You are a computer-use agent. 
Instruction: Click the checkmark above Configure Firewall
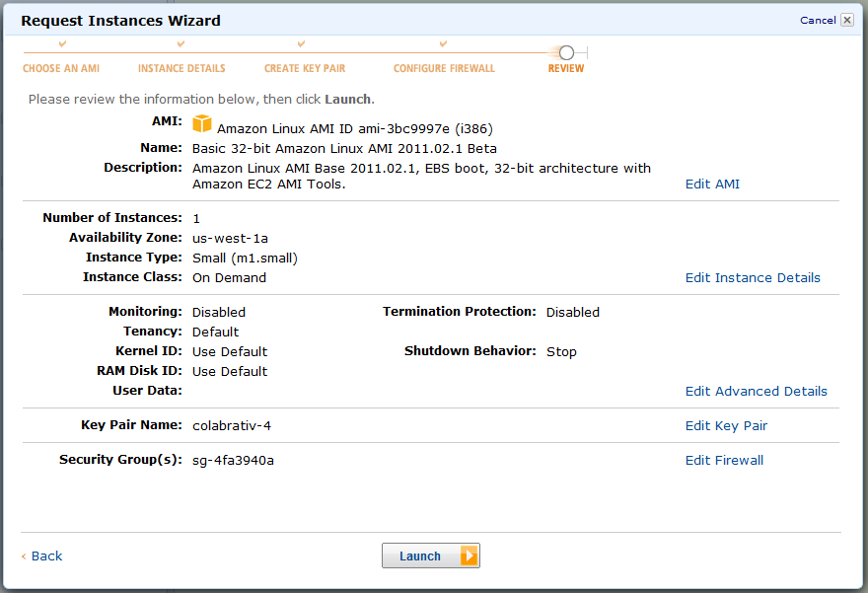point(443,43)
